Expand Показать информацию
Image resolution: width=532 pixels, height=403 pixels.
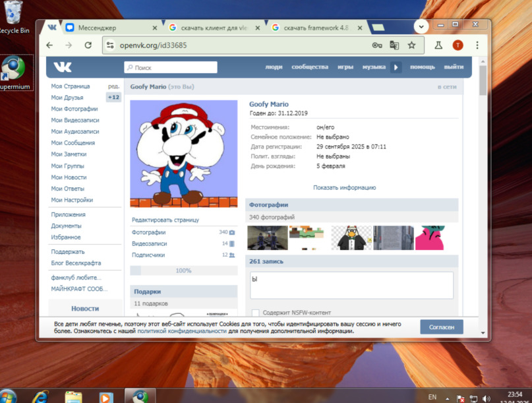click(344, 187)
